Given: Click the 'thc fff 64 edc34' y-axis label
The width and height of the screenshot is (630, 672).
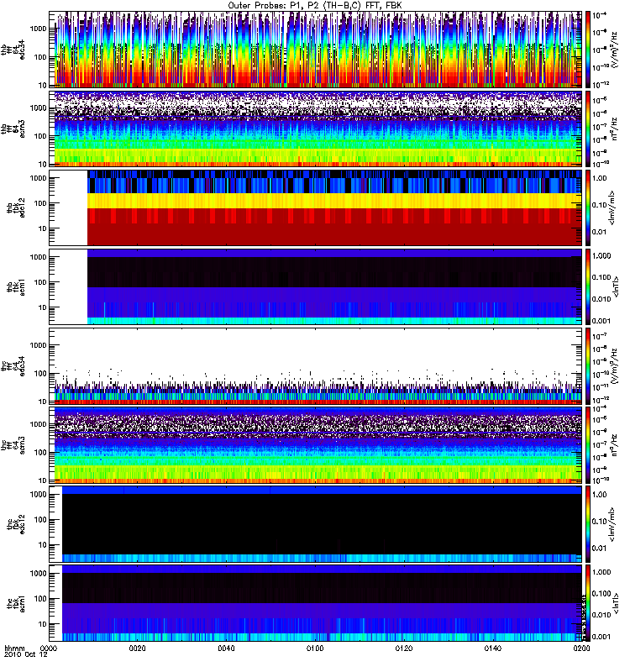Looking at the screenshot, I should click(13, 366).
